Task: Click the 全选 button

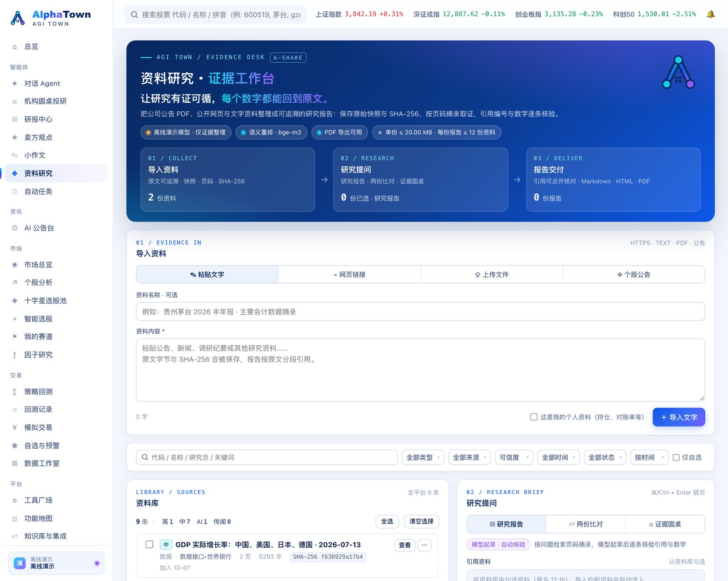Action: [x=387, y=521]
